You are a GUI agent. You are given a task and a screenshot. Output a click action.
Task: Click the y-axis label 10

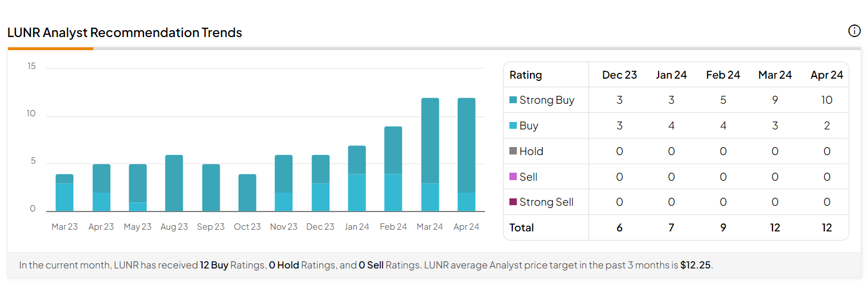[31, 113]
